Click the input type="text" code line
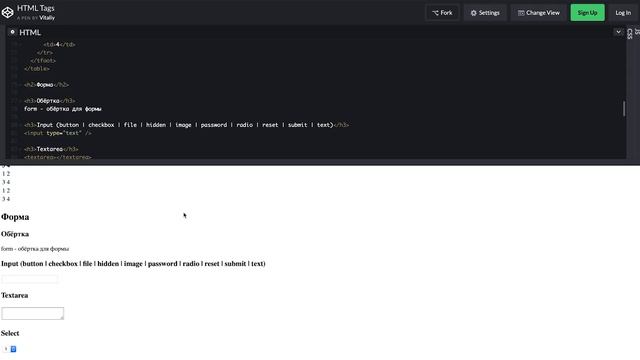The width and height of the screenshot is (640, 360). coord(58,133)
